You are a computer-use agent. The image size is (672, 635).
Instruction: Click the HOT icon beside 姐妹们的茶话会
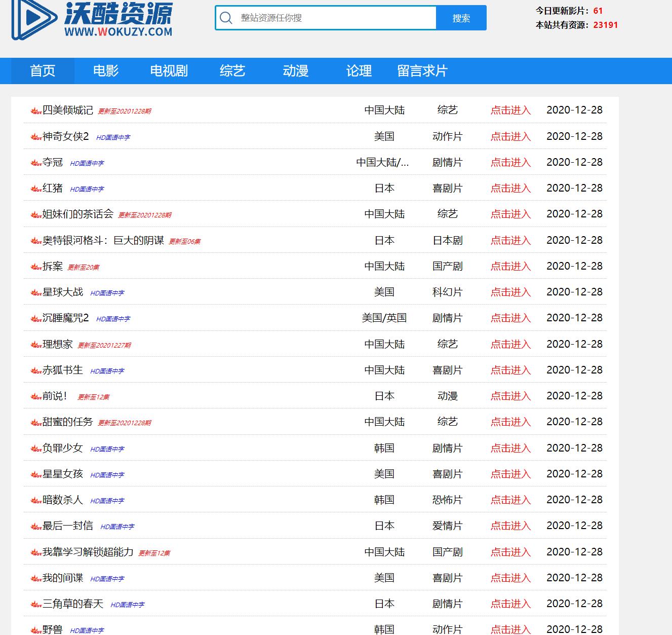pos(36,215)
